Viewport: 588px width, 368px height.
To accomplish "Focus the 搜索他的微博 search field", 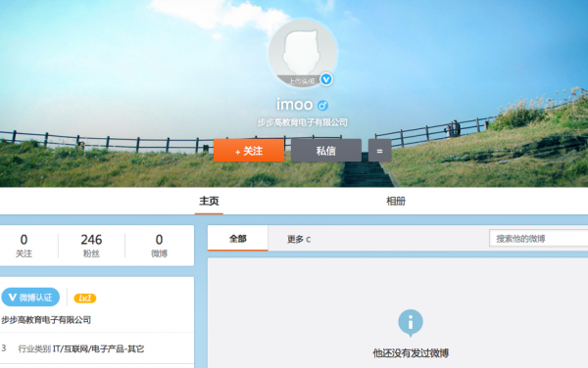I will pyautogui.click(x=538, y=239).
